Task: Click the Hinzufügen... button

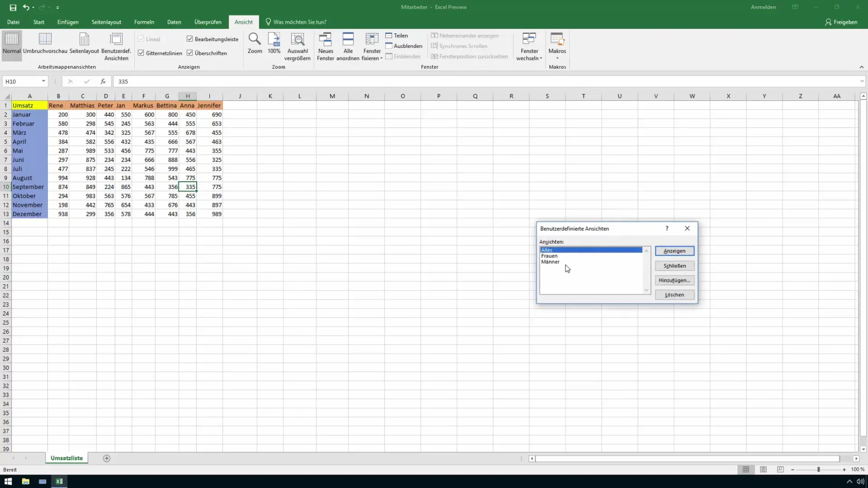Action: 675,280
